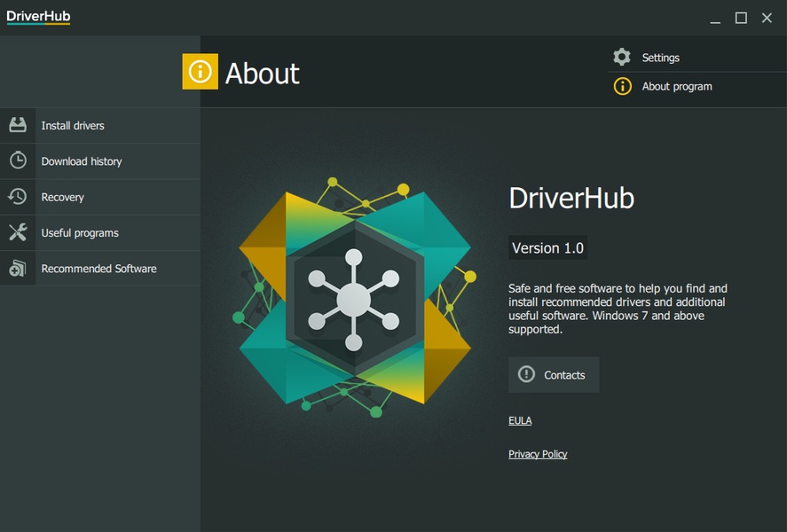Viewport: 787px width, 532px height.
Task: View the Privacy Policy link
Action: (x=538, y=454)
